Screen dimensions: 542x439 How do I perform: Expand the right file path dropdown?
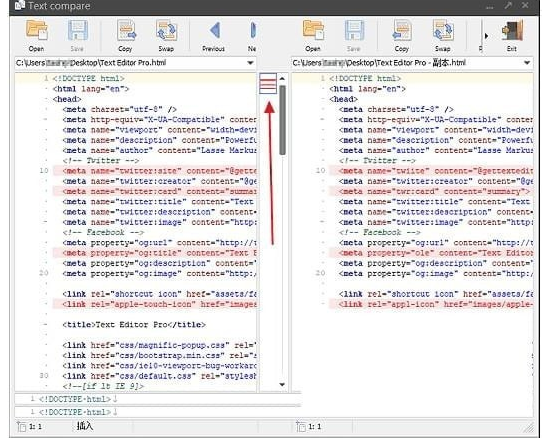pyautogui.click(x=527, y=63)
